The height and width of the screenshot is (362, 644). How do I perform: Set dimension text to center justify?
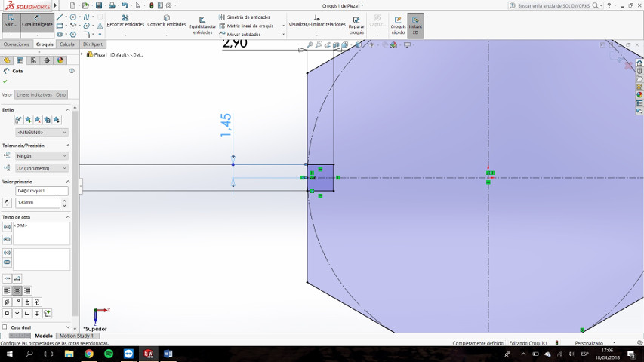click(17, 290)
